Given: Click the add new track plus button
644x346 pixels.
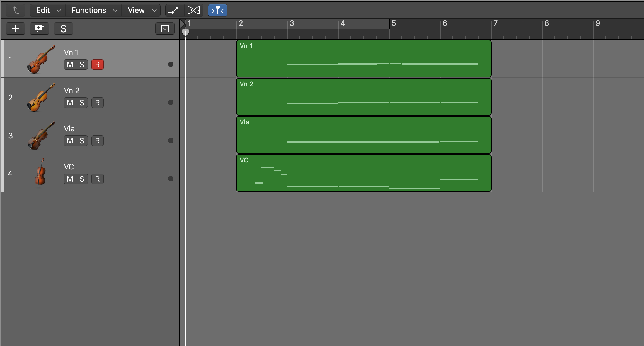Looking at the screenshot, I should tap(16, 28).
